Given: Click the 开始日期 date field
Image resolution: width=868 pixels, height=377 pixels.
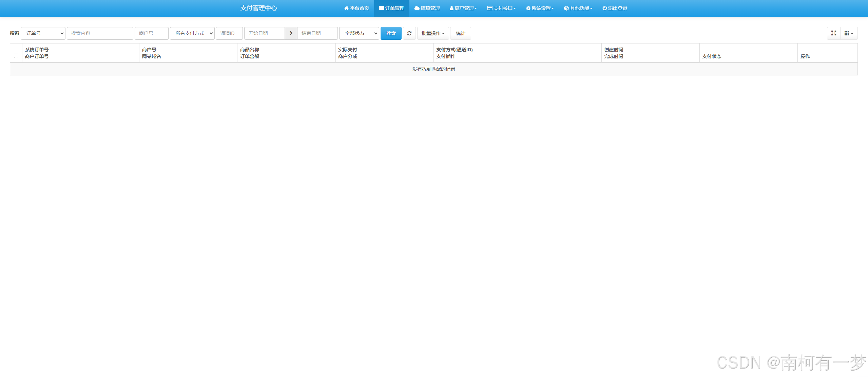Looking at the screenshot, I should pyautogui.click(x=264, y=33).
